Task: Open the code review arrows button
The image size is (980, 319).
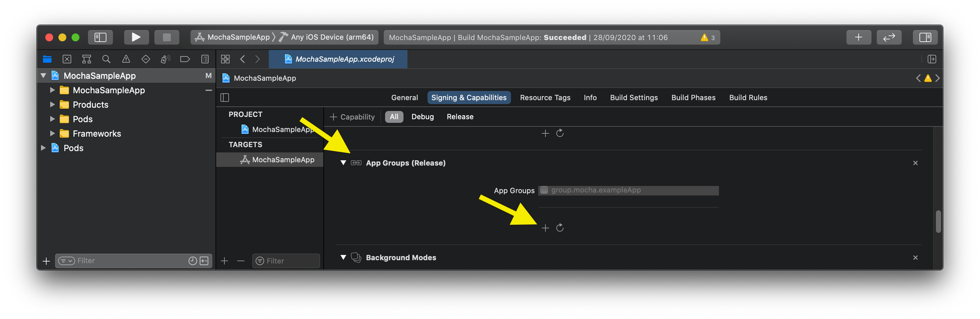Action: 889,37
